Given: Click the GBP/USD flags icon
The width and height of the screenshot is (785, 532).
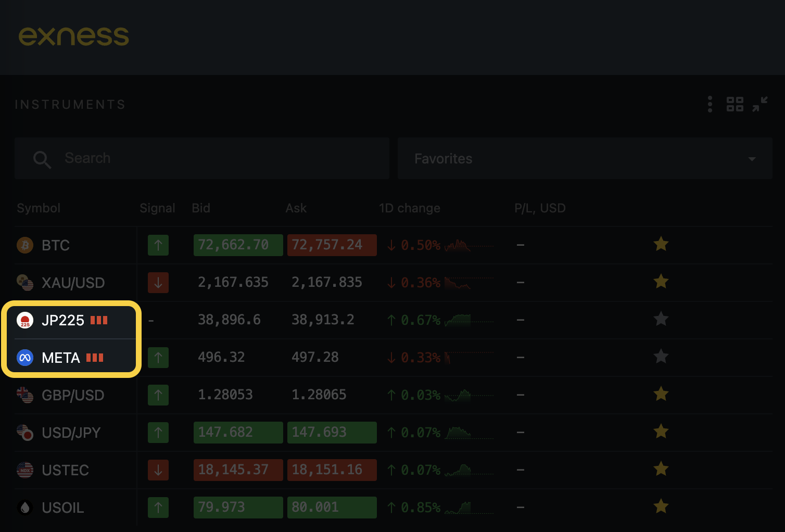Looking at the screenshot, I should click(25, 395).
